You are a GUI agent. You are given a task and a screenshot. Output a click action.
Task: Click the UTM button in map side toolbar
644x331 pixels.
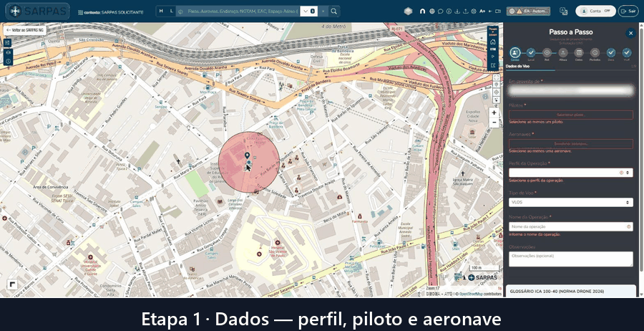pos(493,49)
